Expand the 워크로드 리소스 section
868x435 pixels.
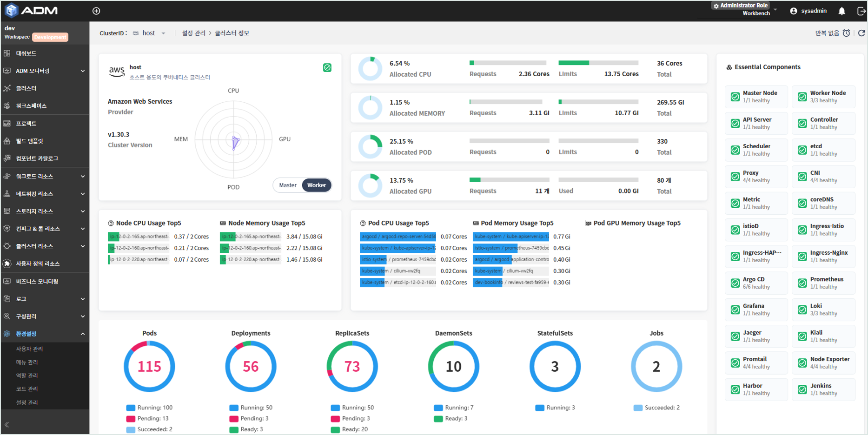coord(45,176)
